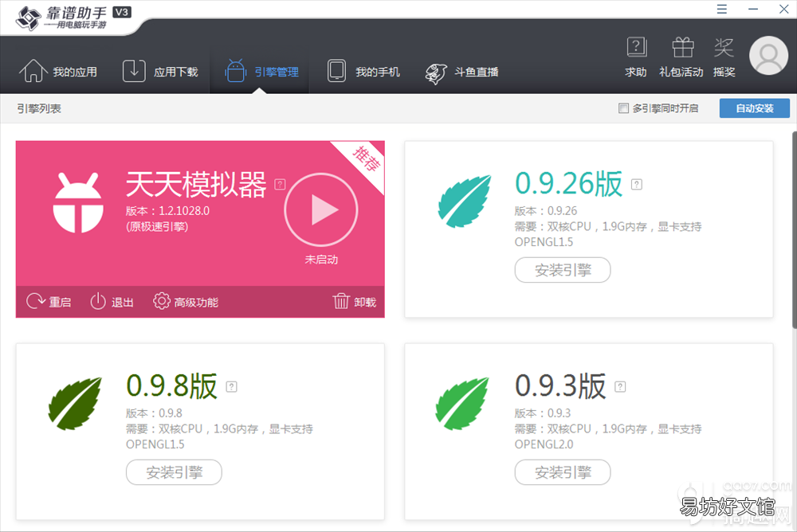Screen dimensions: 797x532
Task: Click the 求助 help icon
Action: pyautogui.click(x=636, y=57)
